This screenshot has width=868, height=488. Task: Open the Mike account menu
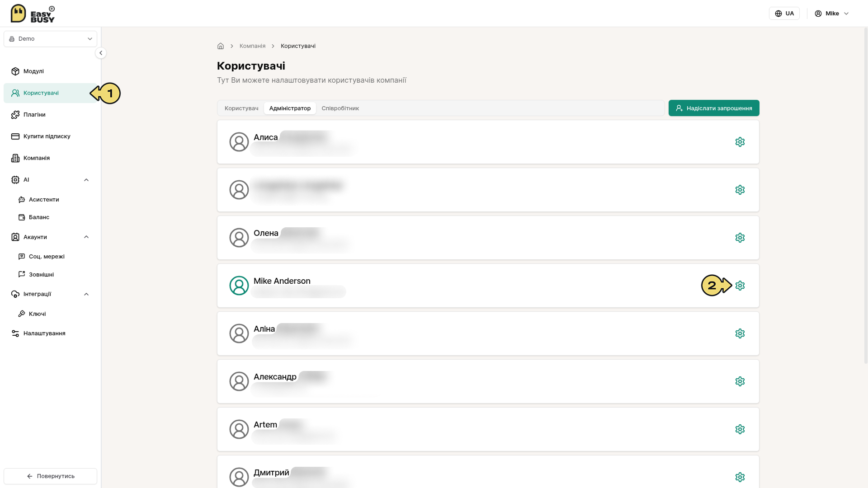(x=832, y=14)
